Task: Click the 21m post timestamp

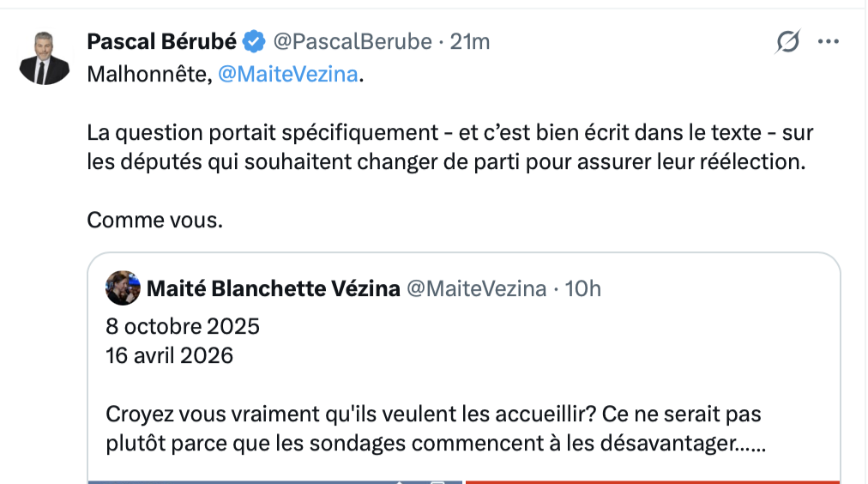Action: (470, 40)
